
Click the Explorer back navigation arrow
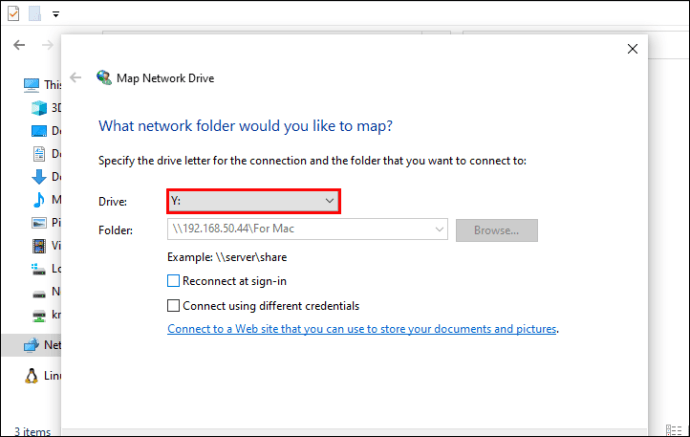click(x=19, y=45)
